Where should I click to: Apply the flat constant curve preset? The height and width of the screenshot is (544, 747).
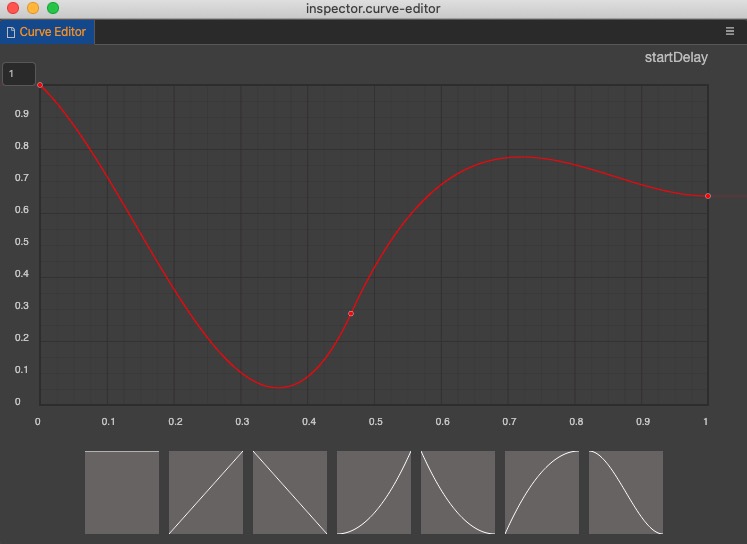(122, 492)
